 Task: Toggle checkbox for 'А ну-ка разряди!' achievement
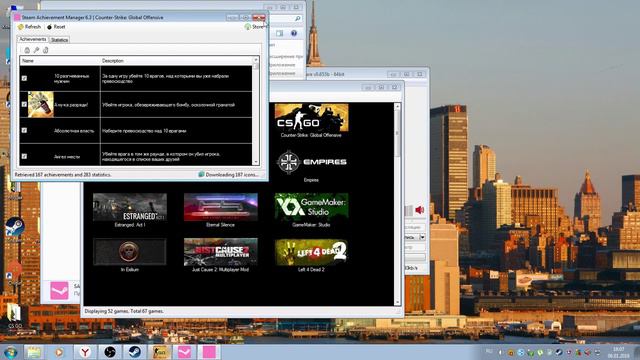[24, 104]
